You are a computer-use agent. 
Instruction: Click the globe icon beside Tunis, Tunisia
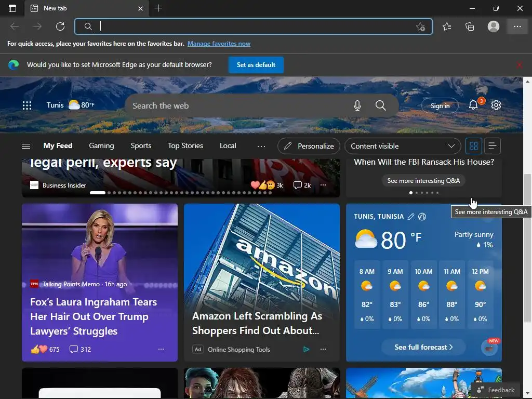pyautogui.click(x=422, y=217)
